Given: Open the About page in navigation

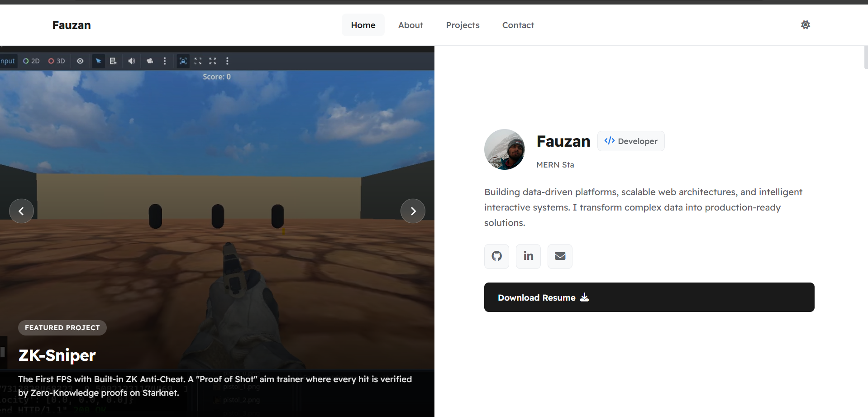Looking at the screenshot, I should click(x=410, y=25).
